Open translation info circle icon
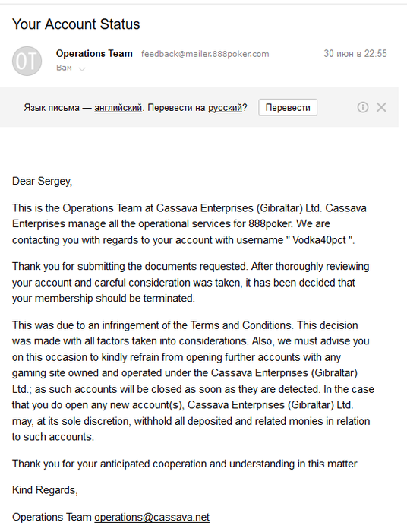The image size is (407, 532). (363, 108)
